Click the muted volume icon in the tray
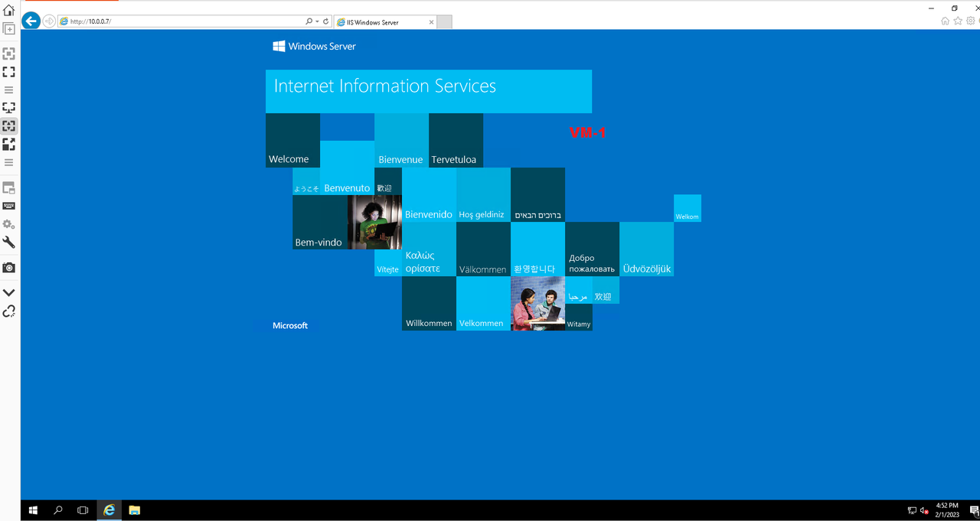980x521 pixels. [x=924, y=510]
